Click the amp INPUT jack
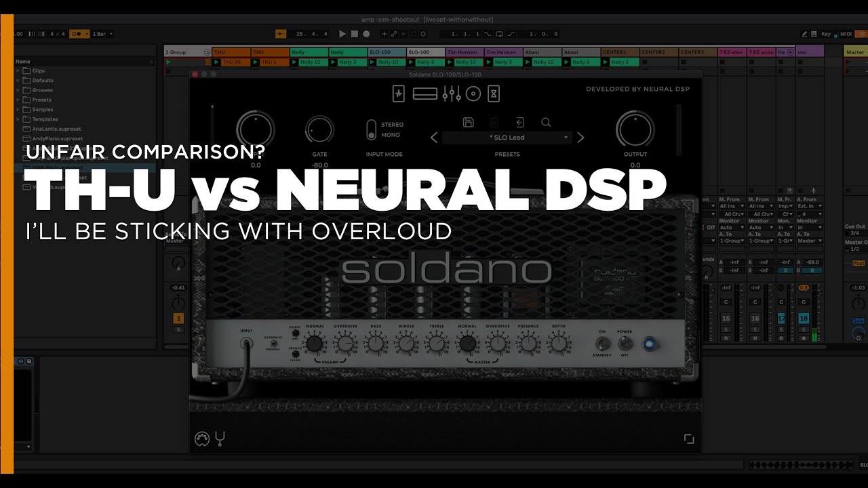The height and width of the screenshot is (488, 868). 246,344
